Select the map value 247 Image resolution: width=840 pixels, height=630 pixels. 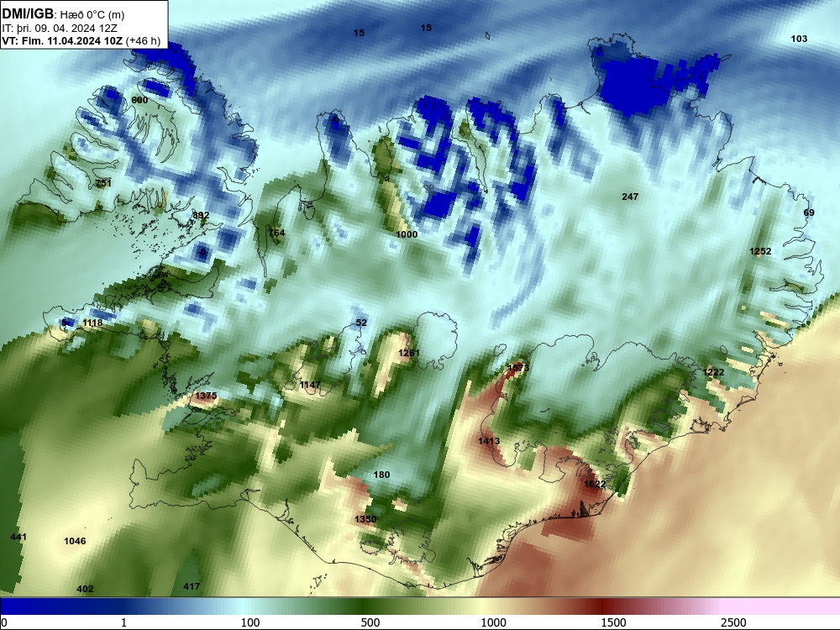(x=630, y=197)
